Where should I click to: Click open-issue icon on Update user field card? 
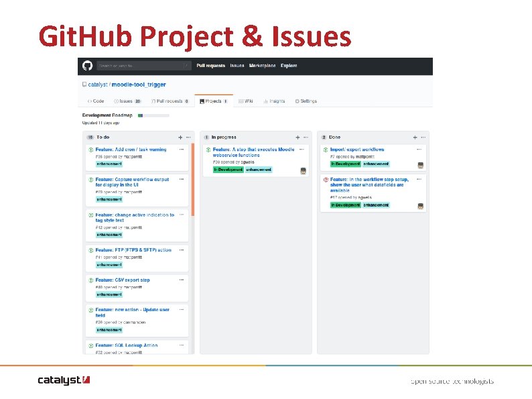coord(91,310)
